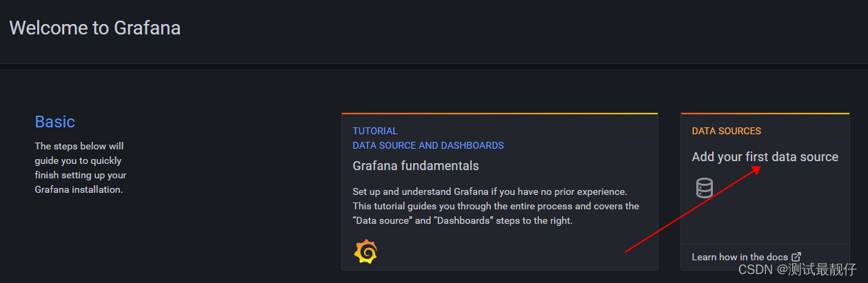868x283 pixels.
Task: Click the Grafana logo icon in tutorial card
Action: click(365, 251)
